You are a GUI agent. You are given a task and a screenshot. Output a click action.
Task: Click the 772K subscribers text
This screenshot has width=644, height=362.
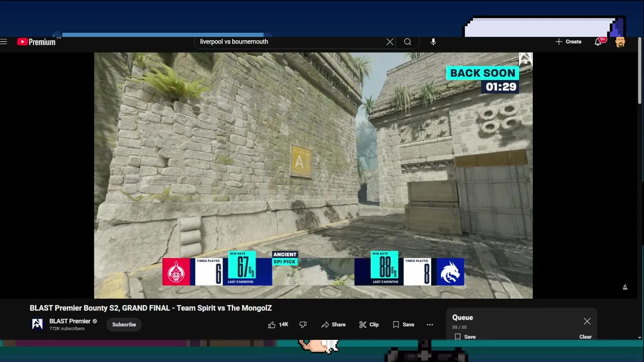coord(67,329)
